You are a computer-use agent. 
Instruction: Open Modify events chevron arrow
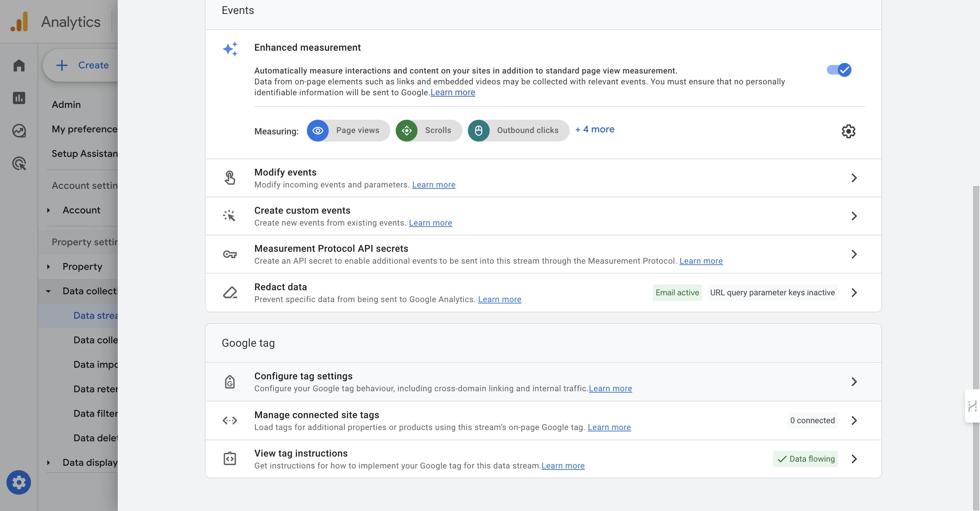tap(854, 178)
